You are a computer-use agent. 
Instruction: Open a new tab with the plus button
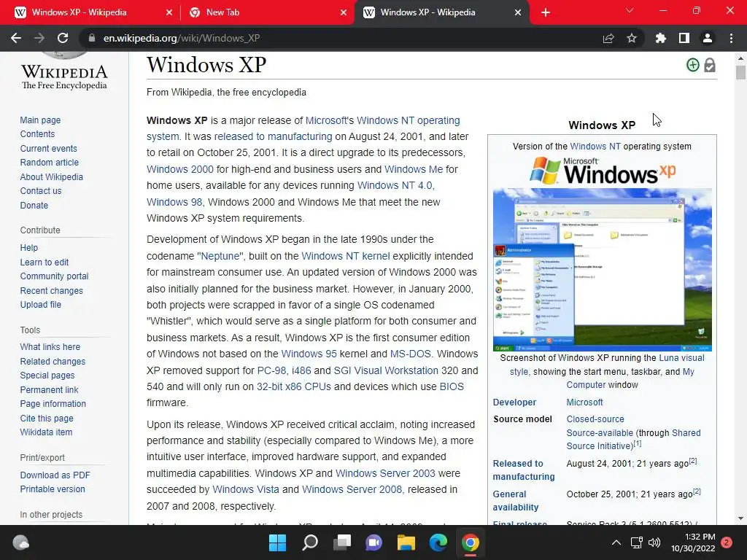tap(546, 13)
